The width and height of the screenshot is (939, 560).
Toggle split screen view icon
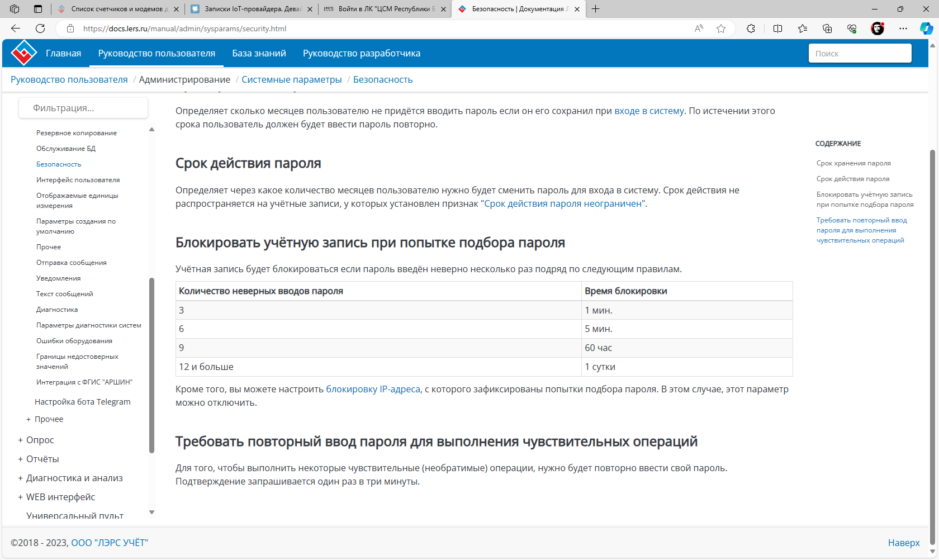[777, 29]
